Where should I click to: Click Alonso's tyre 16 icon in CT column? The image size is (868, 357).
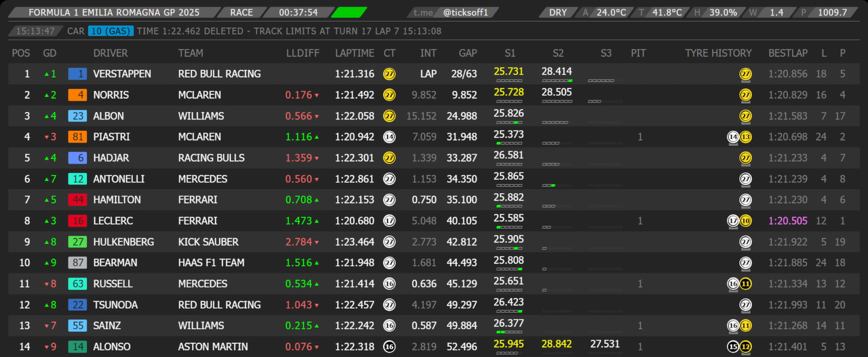389,347
